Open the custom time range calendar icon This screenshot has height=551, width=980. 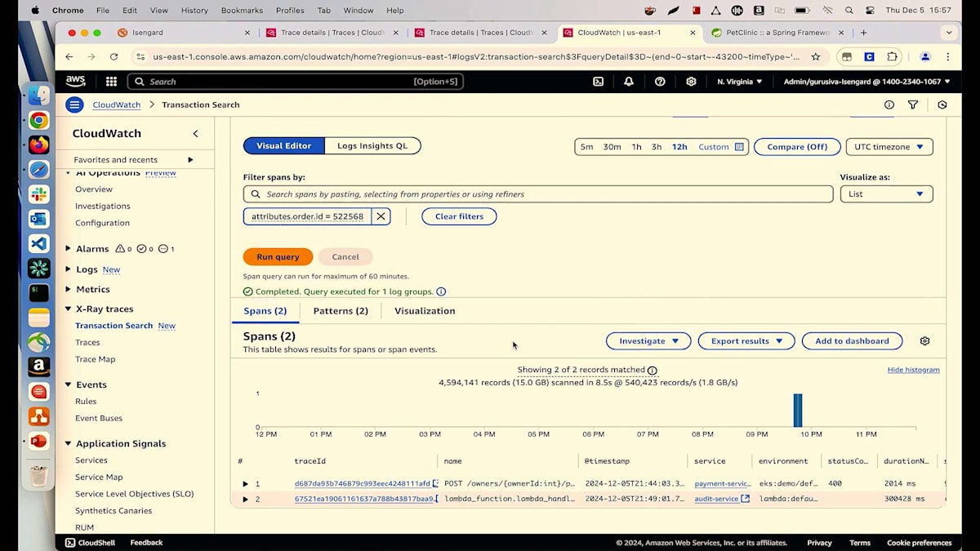(739, 147)
